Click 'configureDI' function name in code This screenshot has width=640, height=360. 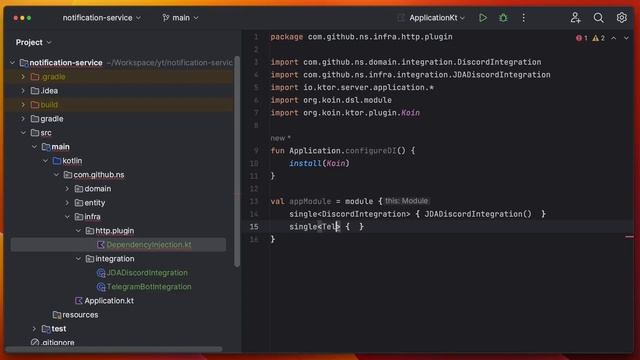coord(371,151)
